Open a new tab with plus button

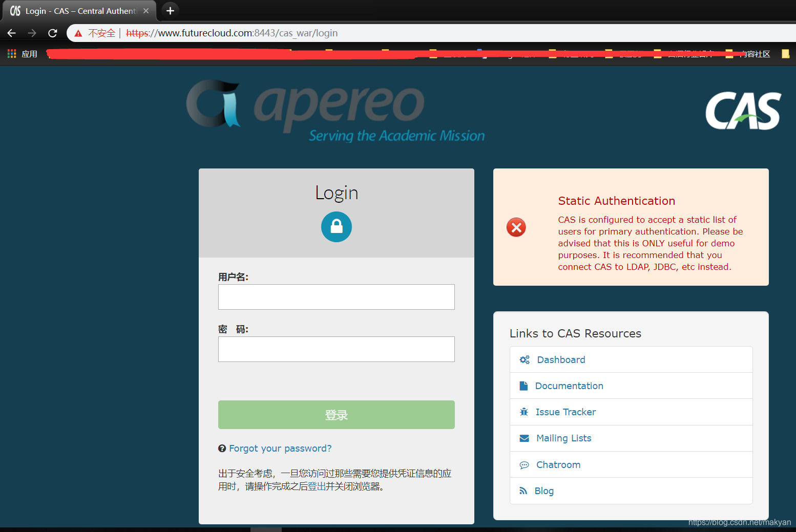(x=170, y=11)
